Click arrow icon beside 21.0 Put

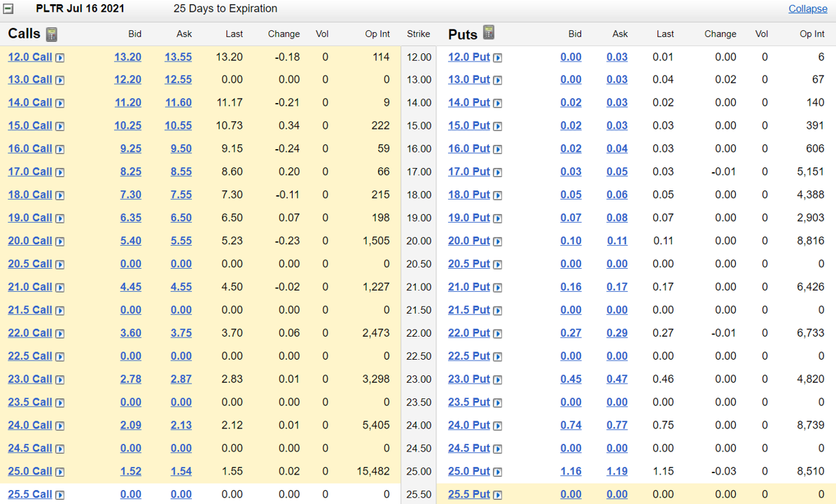pyautogui.click(x=497, y=288)
